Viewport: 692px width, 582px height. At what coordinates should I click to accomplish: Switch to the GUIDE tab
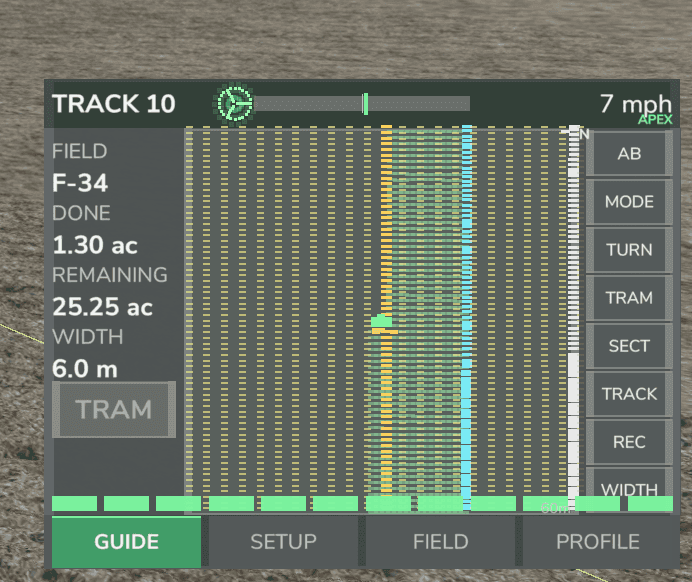(126, 541)
